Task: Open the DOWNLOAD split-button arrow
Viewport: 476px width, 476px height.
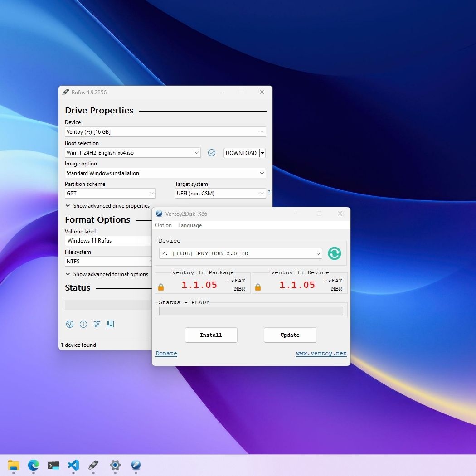Action: [262, 153]
